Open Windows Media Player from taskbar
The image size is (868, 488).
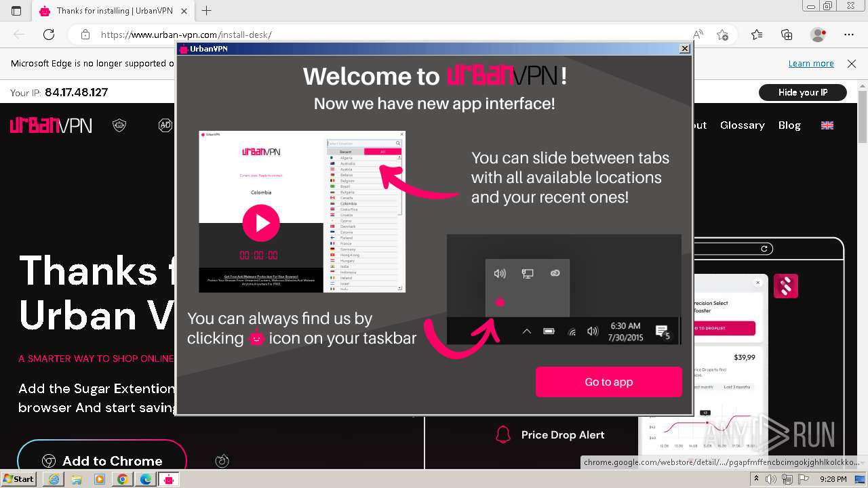[x=100, y=479]
